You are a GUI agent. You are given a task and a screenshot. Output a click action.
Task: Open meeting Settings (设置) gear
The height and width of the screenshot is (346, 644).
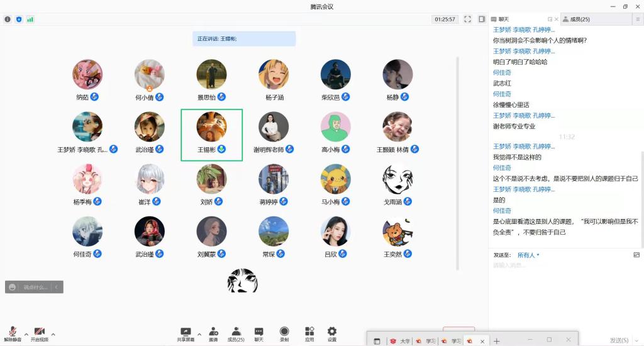coord(331,333)
